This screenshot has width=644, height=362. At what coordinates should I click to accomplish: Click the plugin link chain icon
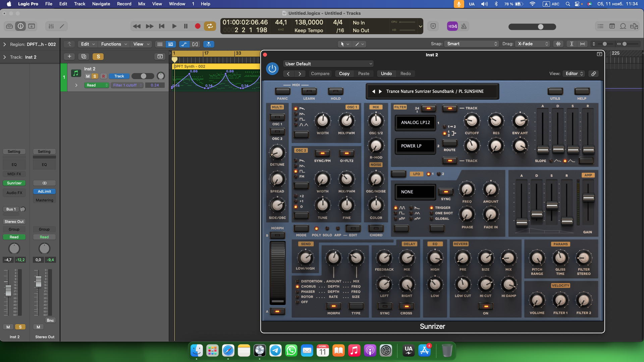click(x=593, y=74)
